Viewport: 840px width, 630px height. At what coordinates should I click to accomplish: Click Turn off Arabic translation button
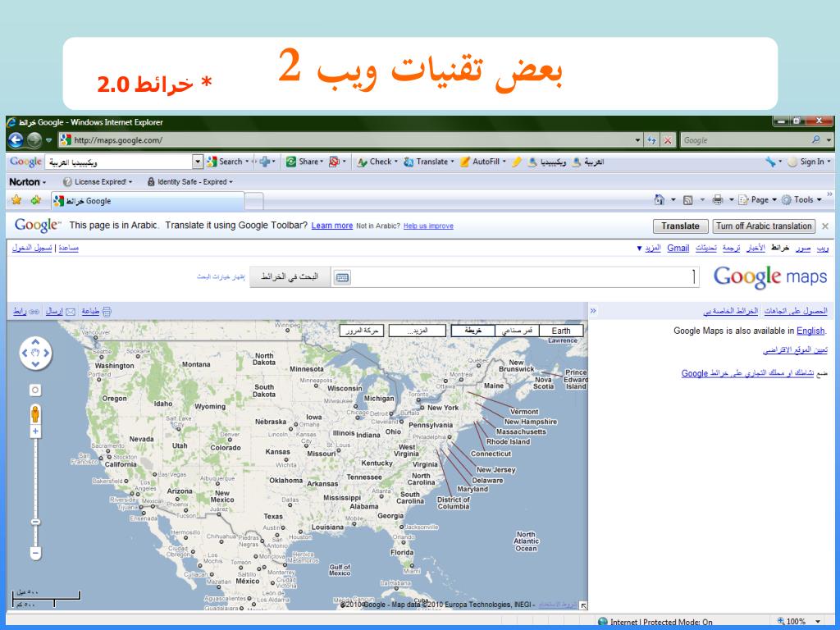[x=764, y=226]
